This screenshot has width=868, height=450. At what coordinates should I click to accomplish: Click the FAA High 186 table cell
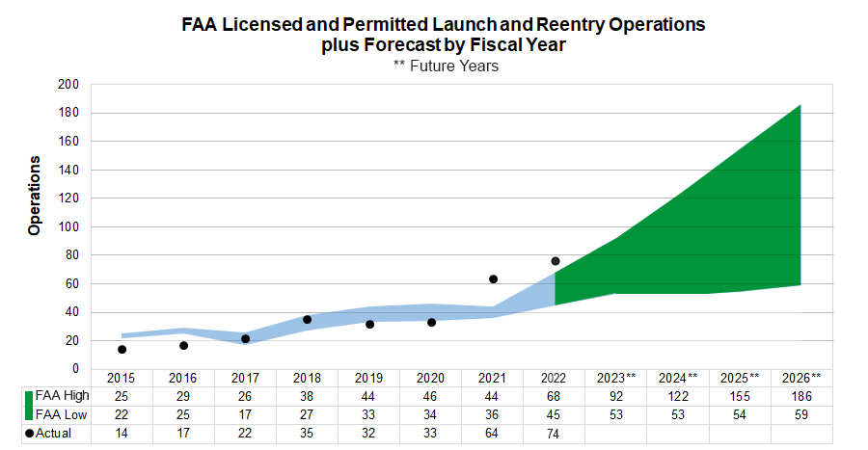801,396
